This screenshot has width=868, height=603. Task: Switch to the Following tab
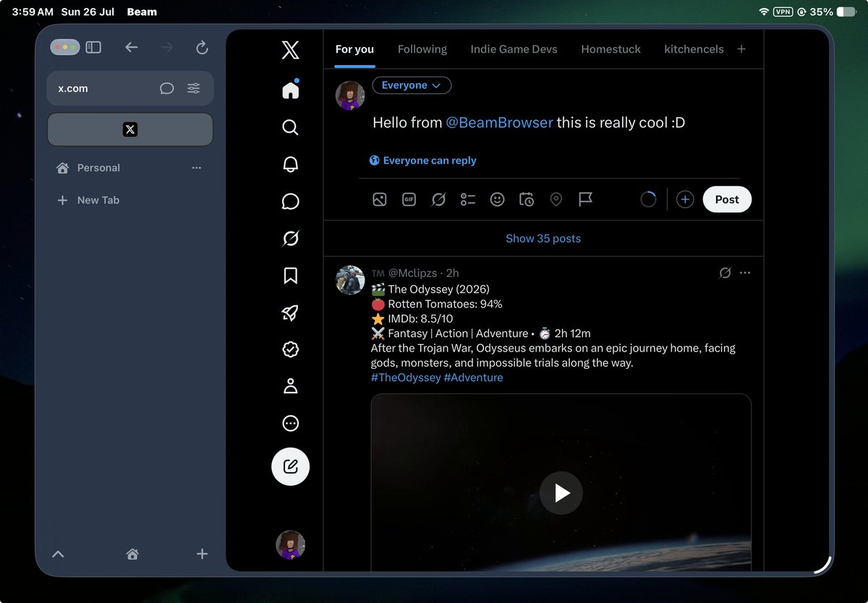coord(422,49)
